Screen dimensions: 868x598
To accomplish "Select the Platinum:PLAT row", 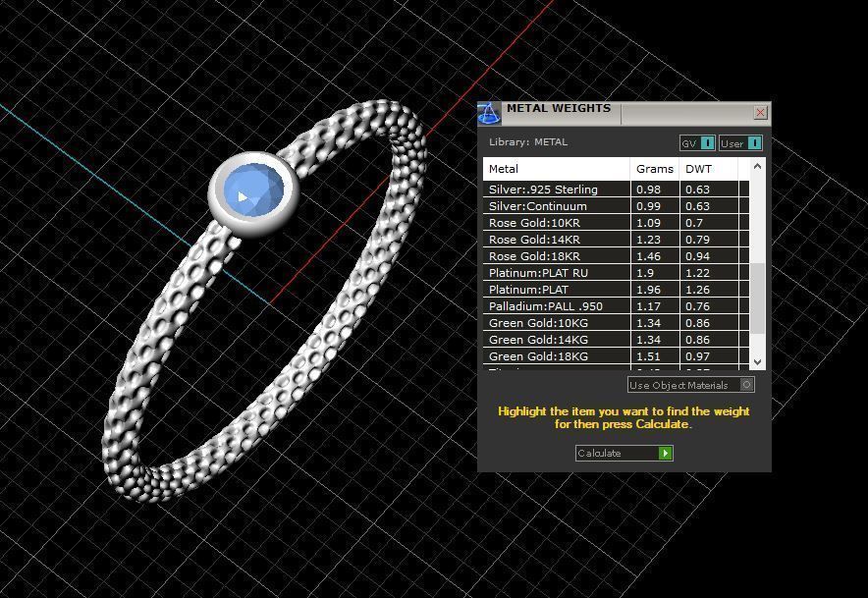I will tap(616, 289).
